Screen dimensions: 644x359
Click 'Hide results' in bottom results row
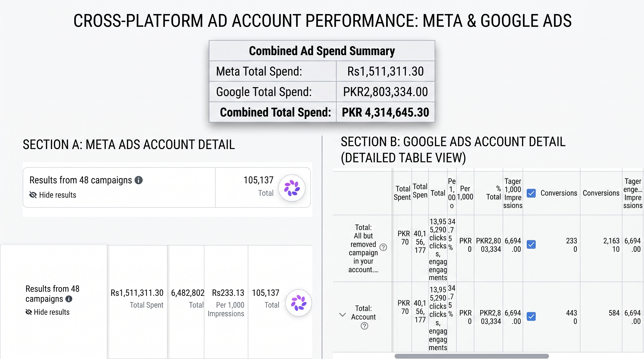pos(51,312)
